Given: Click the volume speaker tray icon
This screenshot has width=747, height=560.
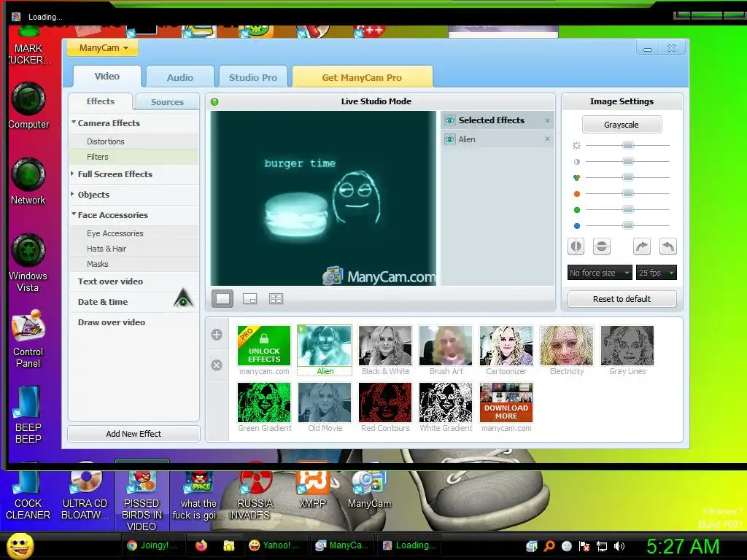Looking at the screenshot, I should 619,546.
